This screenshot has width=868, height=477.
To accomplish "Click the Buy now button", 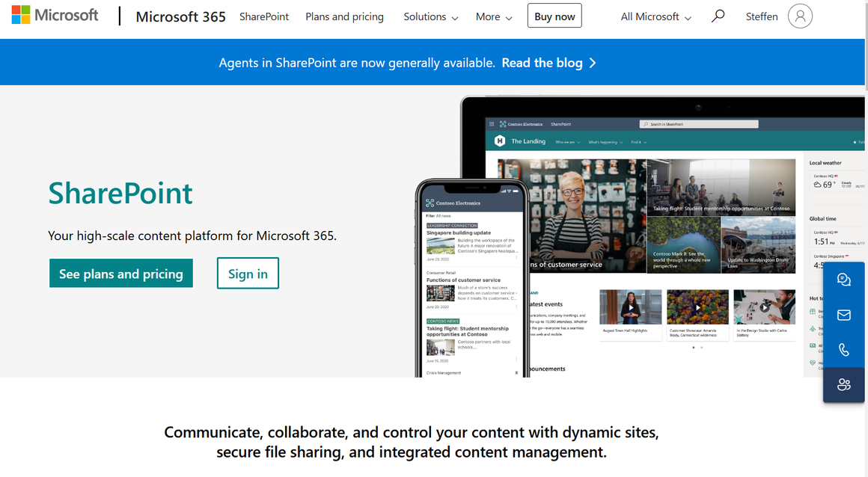I will tap(554, 15).
